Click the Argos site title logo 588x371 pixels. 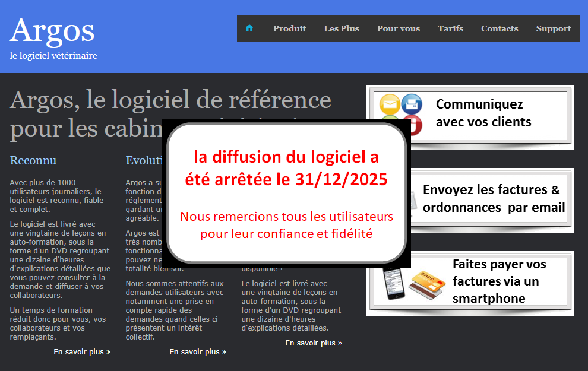coord(52,30)
